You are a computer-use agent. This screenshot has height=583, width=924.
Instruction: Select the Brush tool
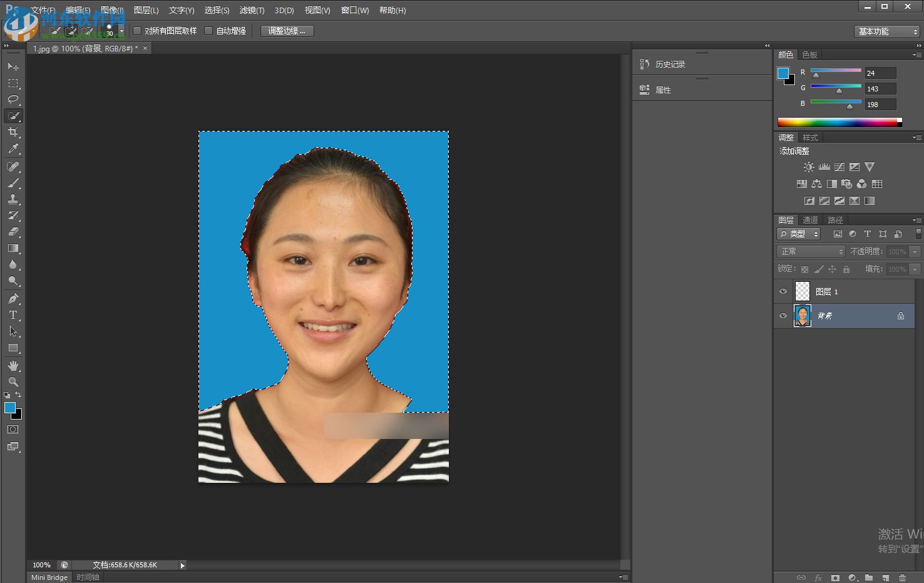[x=13, y=183]
